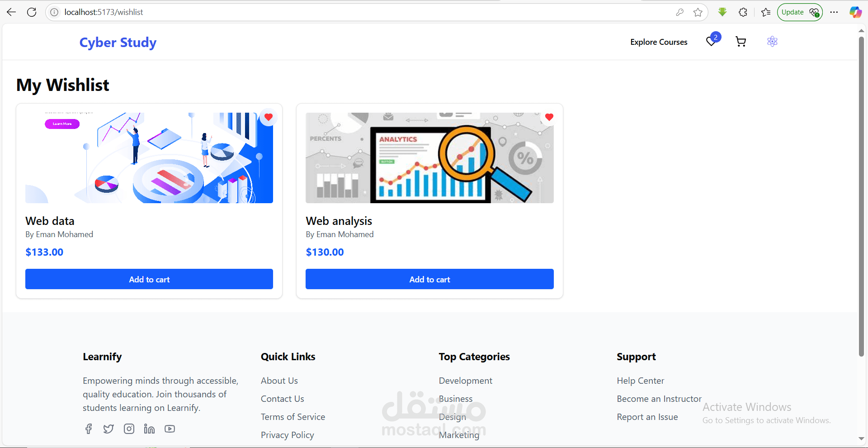
Task: Go to Explore Courses
Action: [659, 42]
